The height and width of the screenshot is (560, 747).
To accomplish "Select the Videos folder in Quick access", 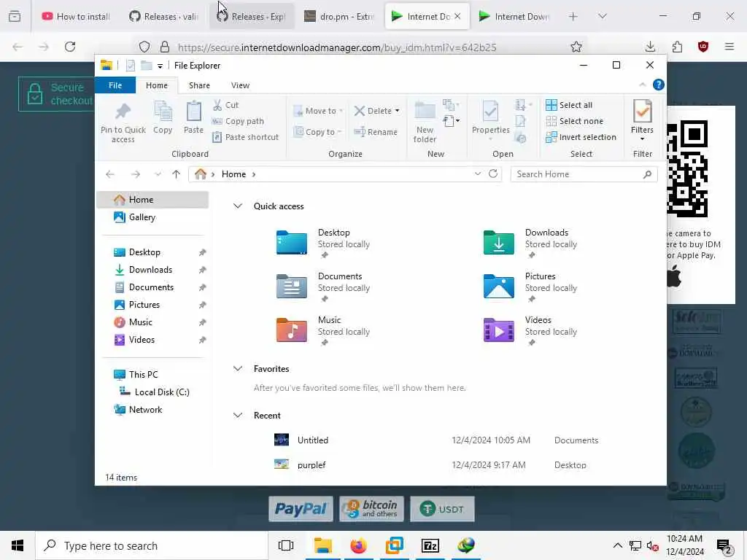I will click(531, 331).
